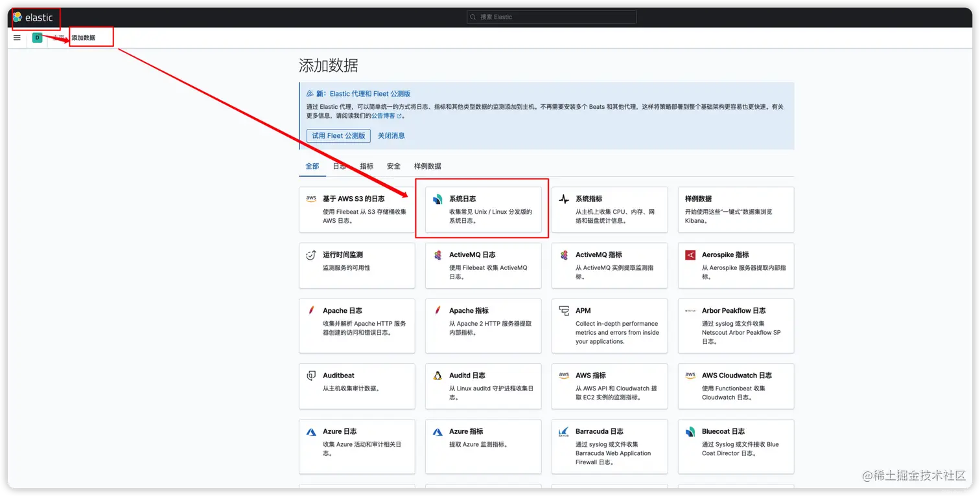Click the Elastic logo icon
This screenshot has height=496, width=980.
point(17,17)
